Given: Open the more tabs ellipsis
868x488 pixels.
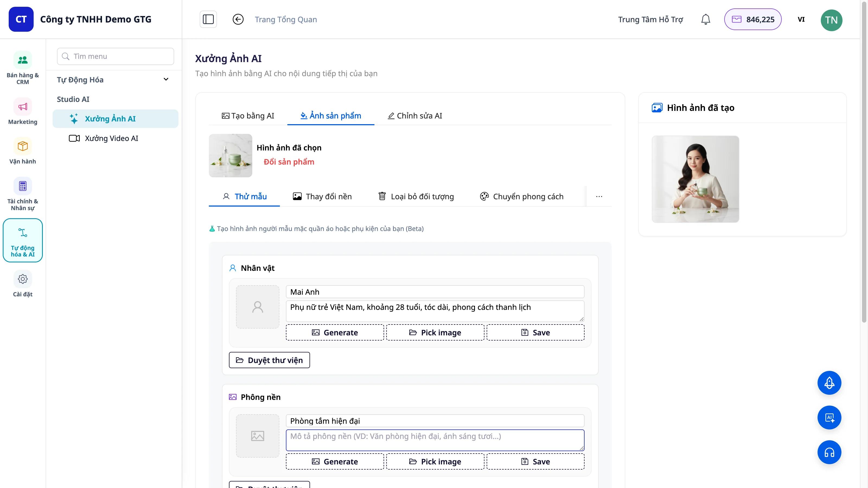Looking at the screenshot, I should point(599,196).
